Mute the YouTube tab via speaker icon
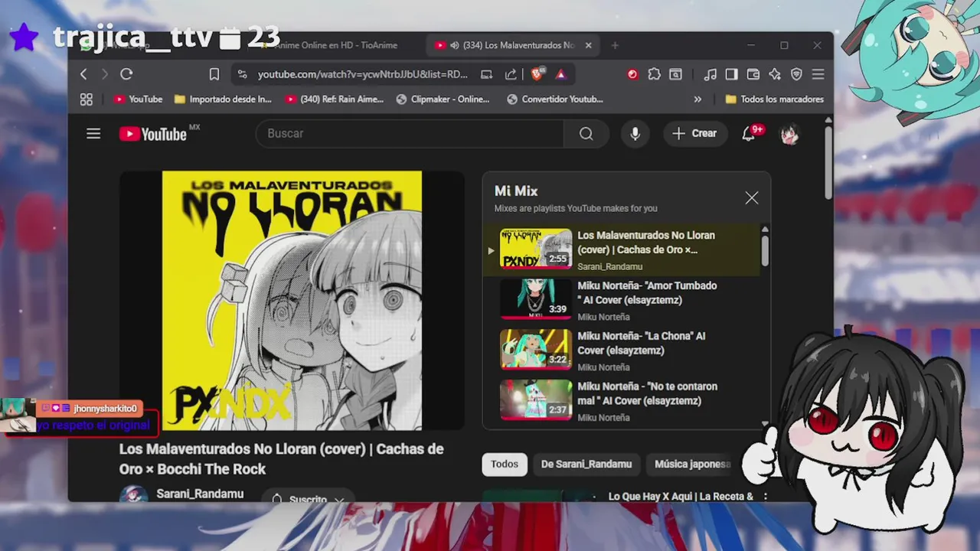The width and height of the screenshot is (980, 551). coord(454,45)
